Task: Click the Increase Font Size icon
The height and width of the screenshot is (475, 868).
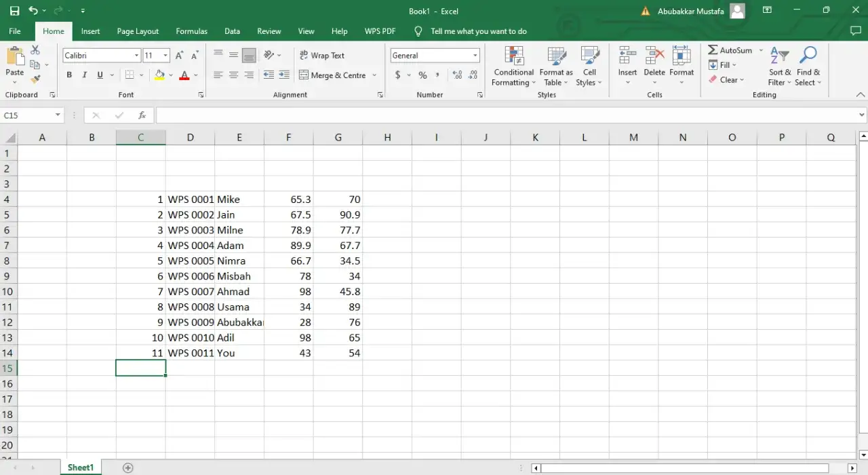Action: [180, 56]
